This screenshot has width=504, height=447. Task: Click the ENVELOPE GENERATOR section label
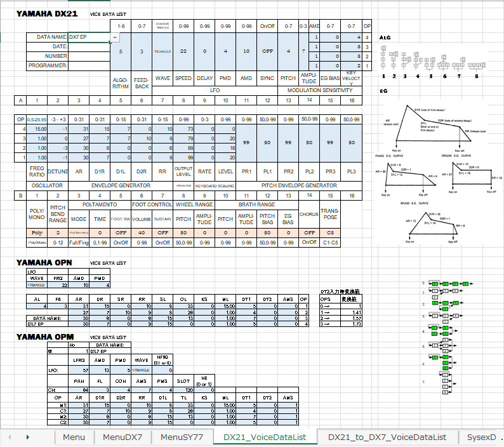click(x=121, y=185)
